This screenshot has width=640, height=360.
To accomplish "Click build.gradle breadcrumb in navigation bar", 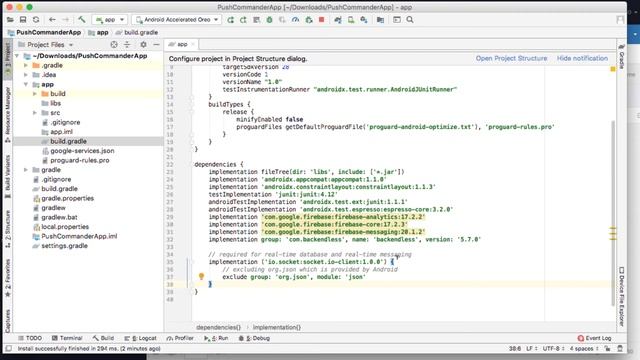I will 137,32.
